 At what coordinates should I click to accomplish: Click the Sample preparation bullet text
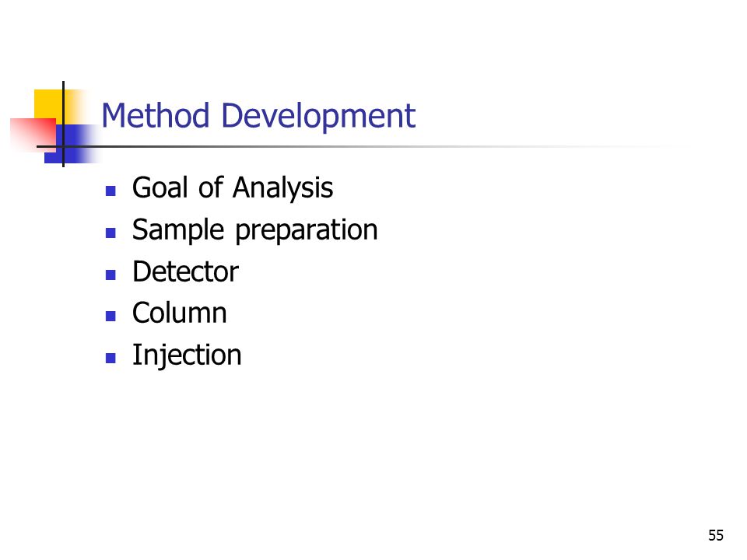point(255,230)
